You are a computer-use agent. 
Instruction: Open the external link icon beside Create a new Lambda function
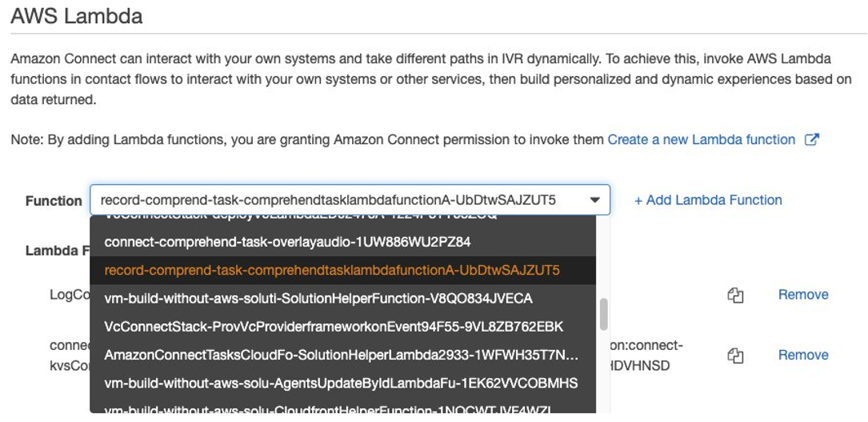click(811, 139)
